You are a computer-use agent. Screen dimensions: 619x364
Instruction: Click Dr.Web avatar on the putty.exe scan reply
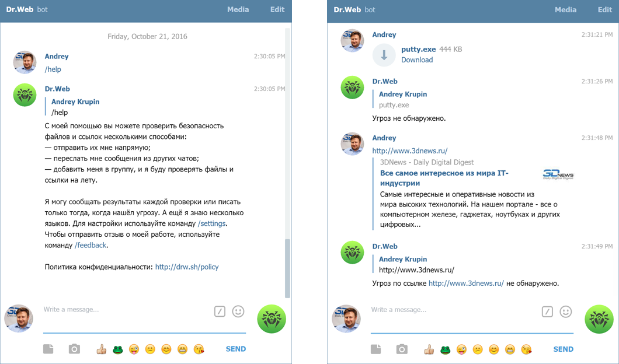(353, 87)
